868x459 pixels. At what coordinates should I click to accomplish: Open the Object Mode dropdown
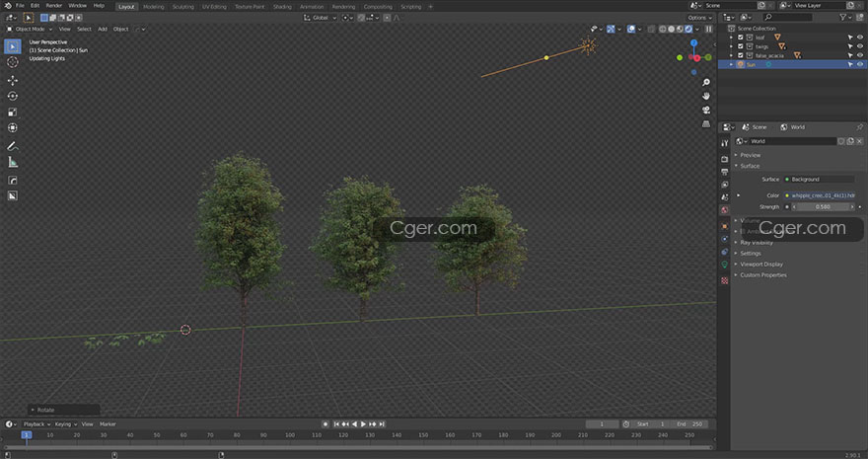coord(30,29)
